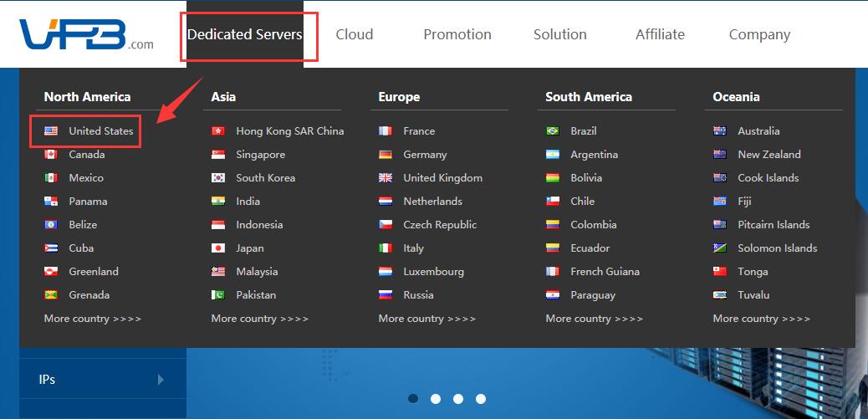The height and width of the screenshot is (419, 868).
Task: Open the Company menu
Action: coord(759,34)
